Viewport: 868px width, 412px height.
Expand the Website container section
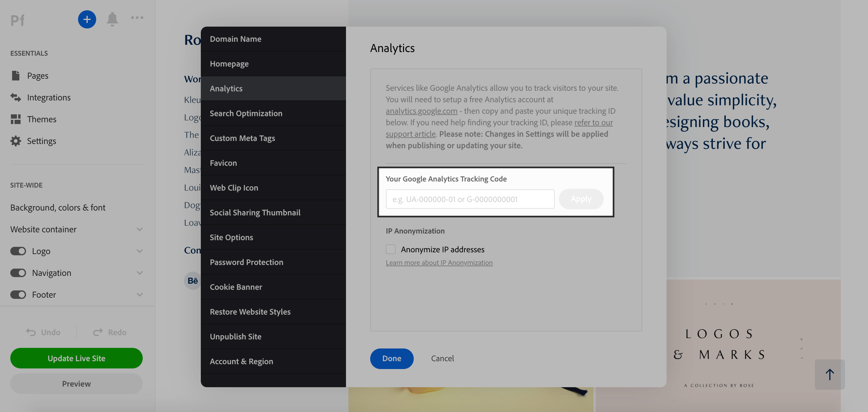point(139,229)
